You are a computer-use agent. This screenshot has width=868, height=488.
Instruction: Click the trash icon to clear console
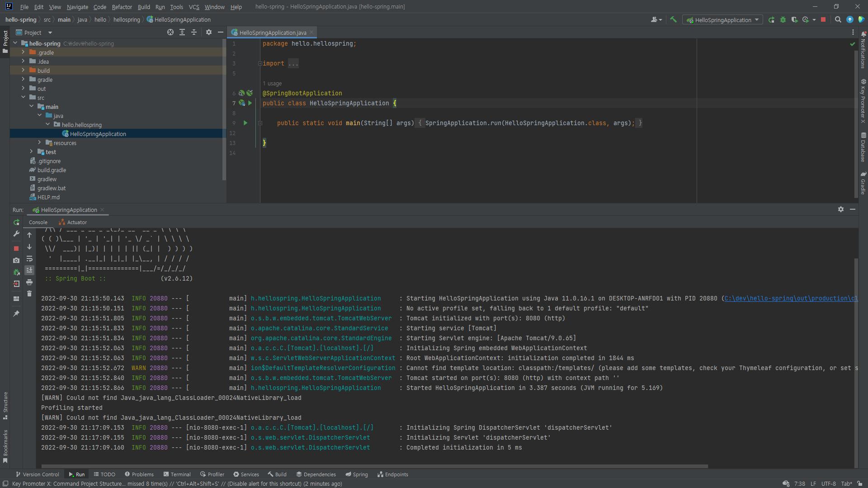(29, 294)
